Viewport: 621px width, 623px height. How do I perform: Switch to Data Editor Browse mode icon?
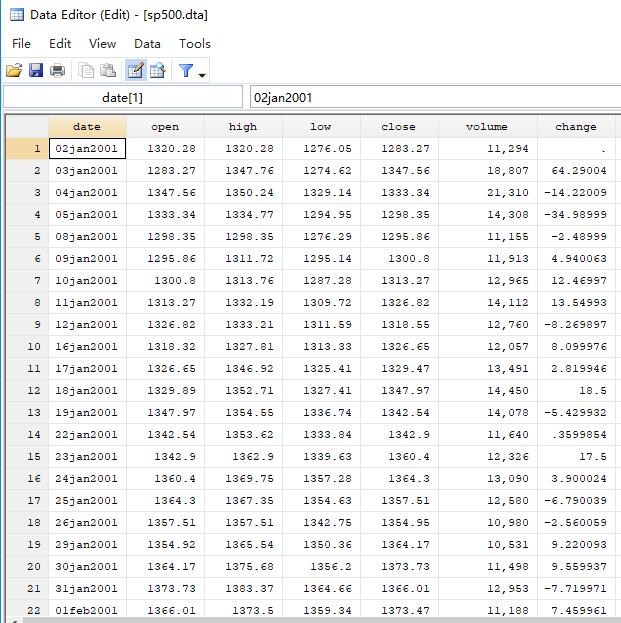(158, 70)
